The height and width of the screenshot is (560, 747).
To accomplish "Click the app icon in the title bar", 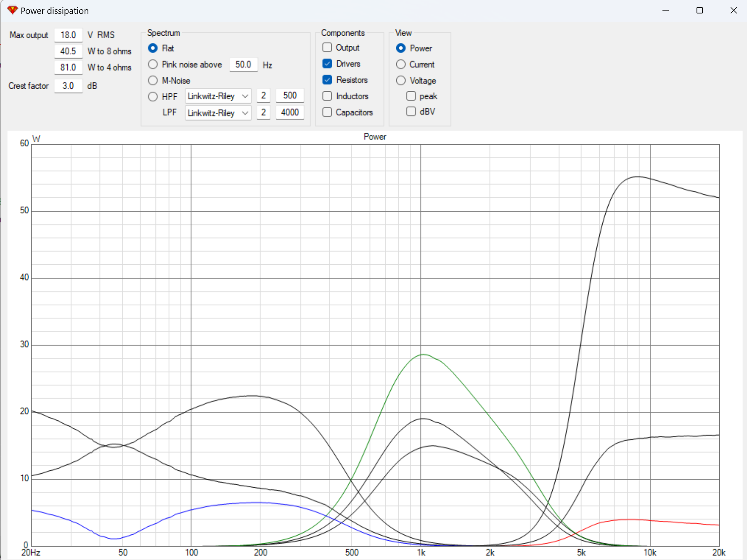I will 12,11.
